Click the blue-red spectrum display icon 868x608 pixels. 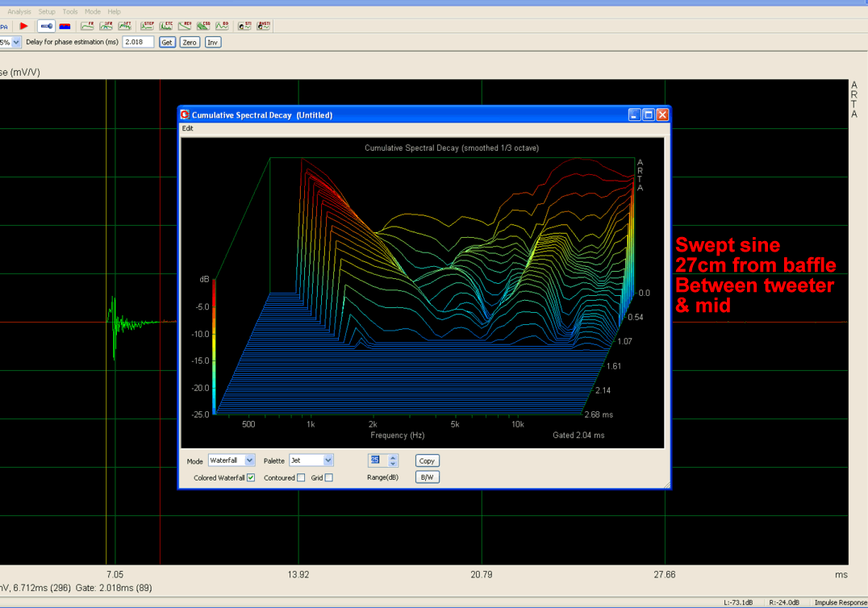coord(65,26)
